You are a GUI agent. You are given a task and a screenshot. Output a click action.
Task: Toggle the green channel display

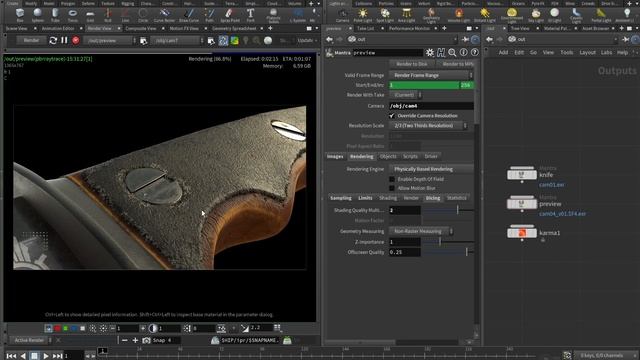click(x=66, y=328)
